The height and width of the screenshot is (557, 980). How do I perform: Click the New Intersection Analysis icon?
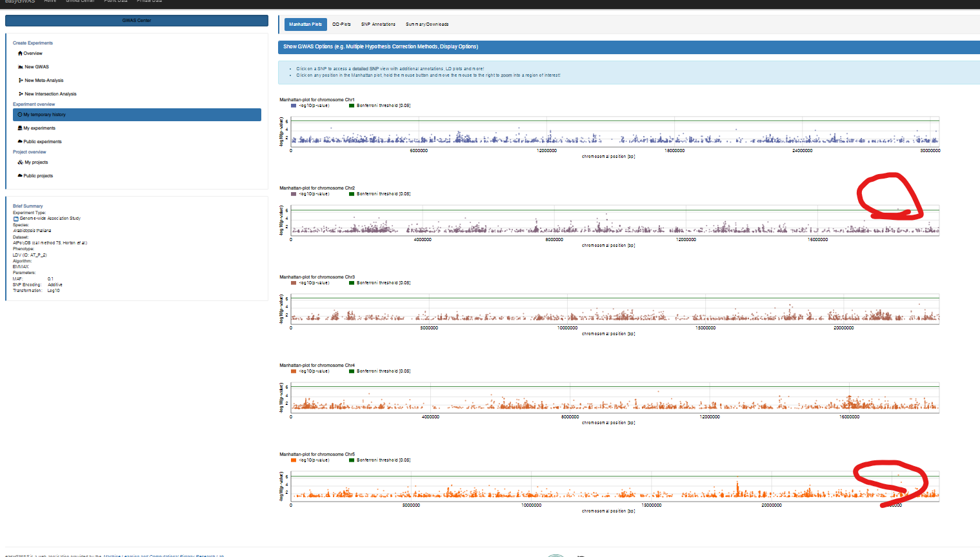pos(21,94)
